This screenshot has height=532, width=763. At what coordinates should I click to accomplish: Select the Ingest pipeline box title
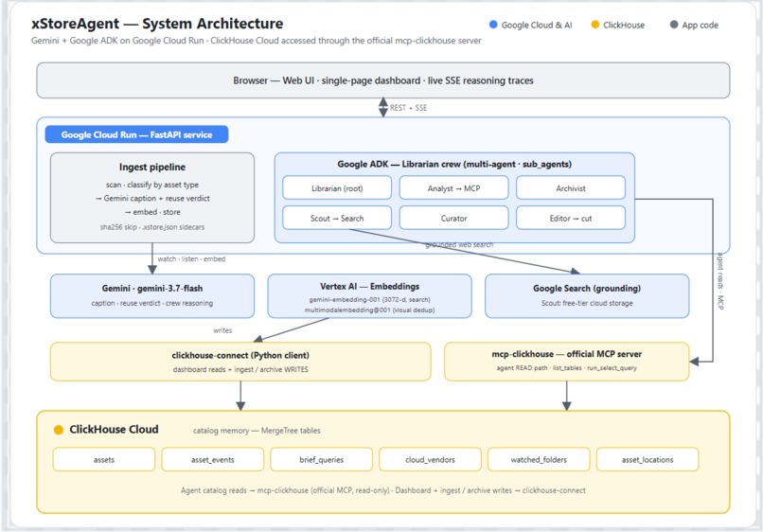152,167
